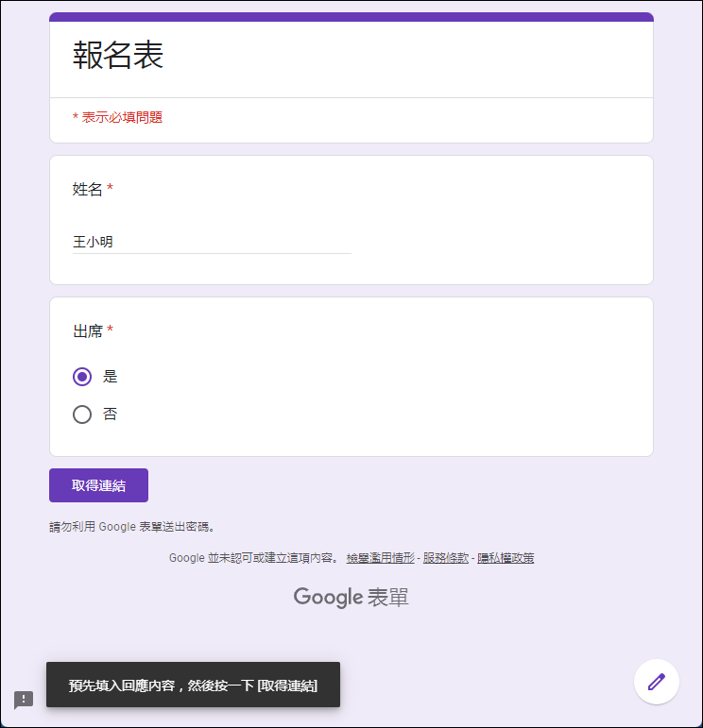This screenshot has width=703, height=728.
Task: Click the 姓名 question label
Action: [x=87, y=190]
